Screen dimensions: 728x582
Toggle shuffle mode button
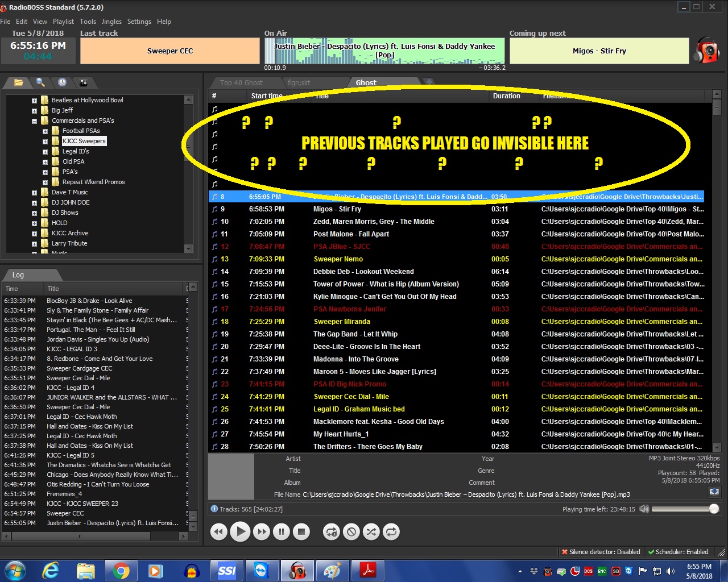point(371,532)
